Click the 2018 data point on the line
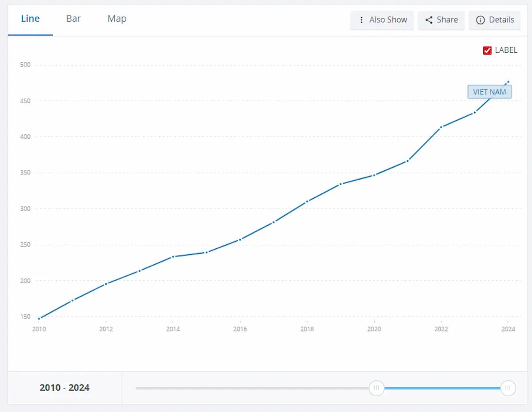 [x=307, y=201]
